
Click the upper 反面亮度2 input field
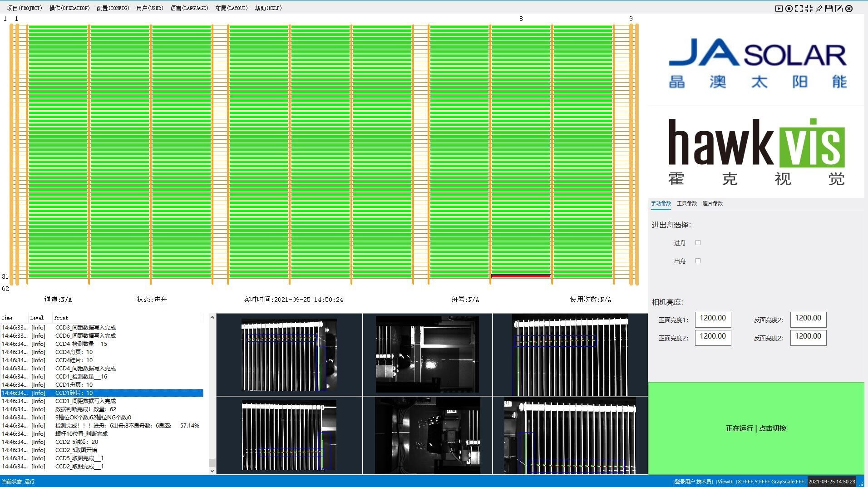point(808,319)
